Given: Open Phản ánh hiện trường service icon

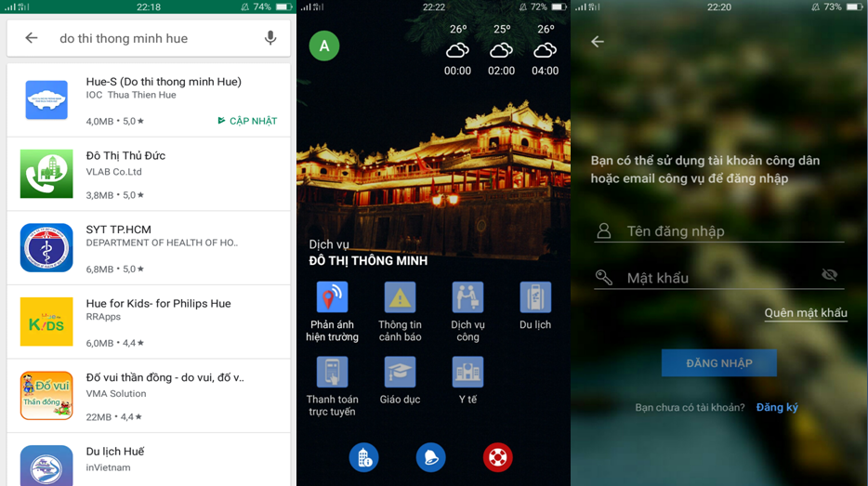Looking at the screenshot, I should tap(332, 298).
